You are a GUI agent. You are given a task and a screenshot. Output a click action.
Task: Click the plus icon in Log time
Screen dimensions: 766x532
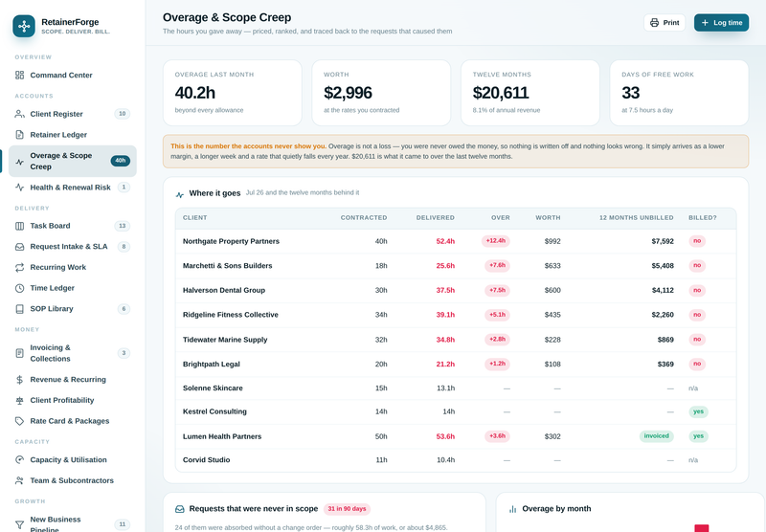tap(705, 22)
